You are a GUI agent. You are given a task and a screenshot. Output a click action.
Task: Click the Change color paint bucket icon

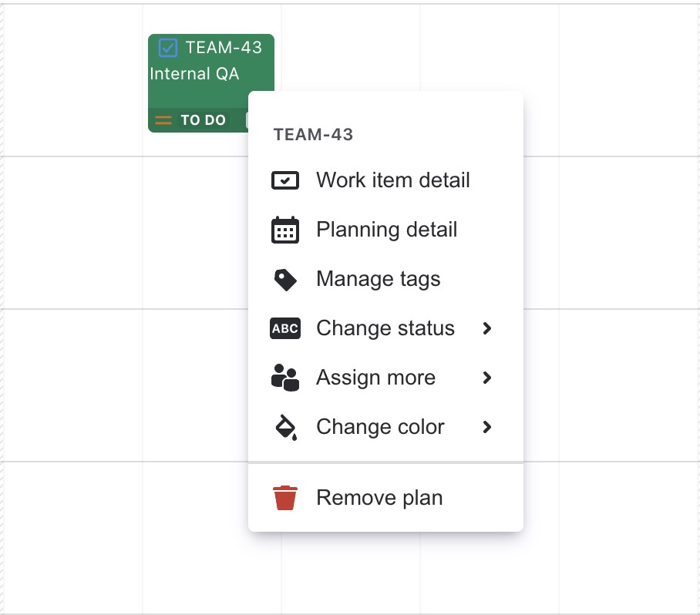[x=285, y=427]
